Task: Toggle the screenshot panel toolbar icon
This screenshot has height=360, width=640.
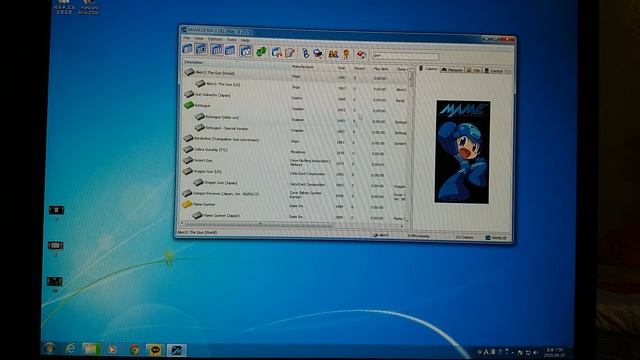Action: (201, 49)
